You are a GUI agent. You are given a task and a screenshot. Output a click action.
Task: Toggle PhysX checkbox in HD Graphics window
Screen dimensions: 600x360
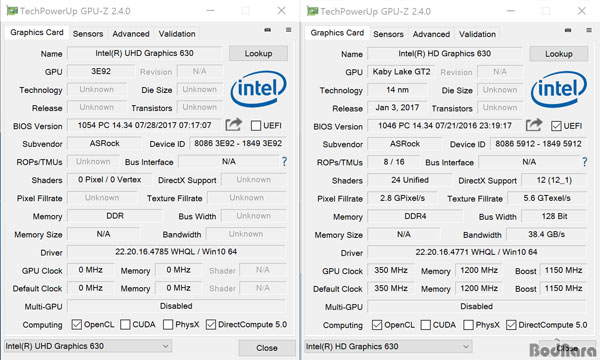coord(468,325)
